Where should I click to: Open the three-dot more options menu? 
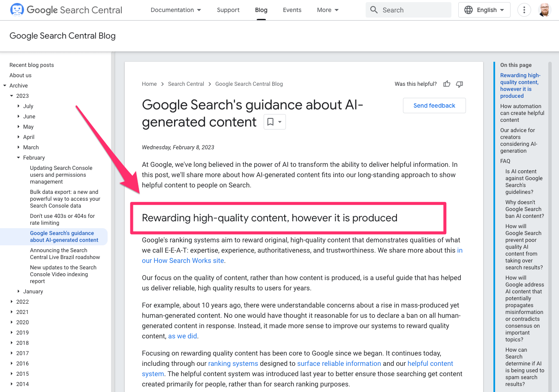(x=524, y=10)
